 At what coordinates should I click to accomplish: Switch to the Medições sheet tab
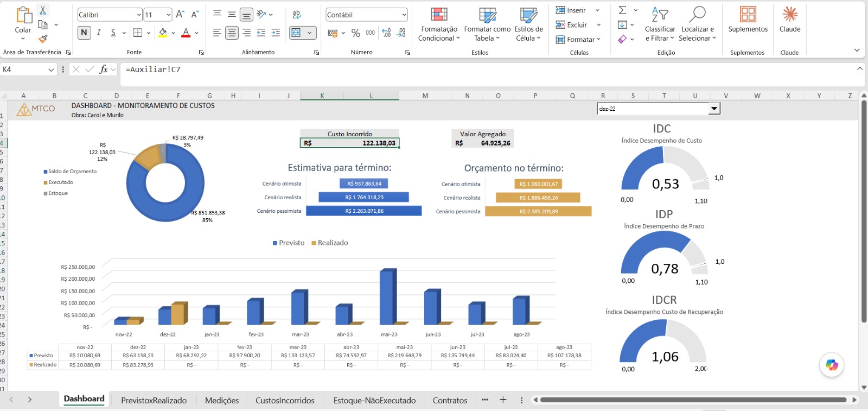tap(222, 400)
